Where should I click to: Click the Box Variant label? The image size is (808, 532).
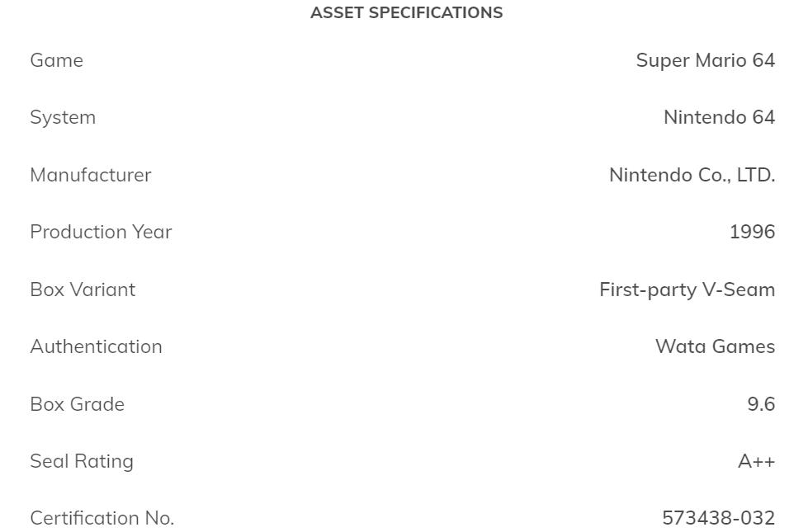coord(83,290)
